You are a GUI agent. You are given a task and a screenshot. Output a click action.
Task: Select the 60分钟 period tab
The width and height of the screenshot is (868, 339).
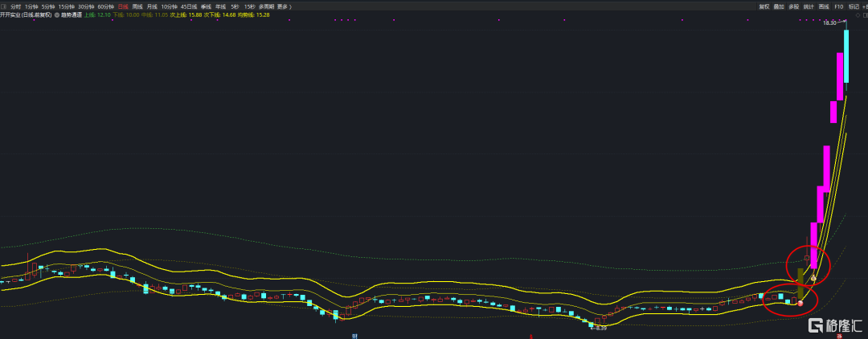point(106,6)
